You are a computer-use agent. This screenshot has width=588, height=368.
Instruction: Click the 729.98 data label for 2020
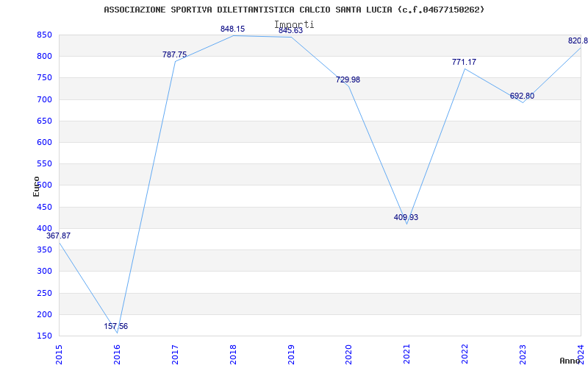[x=348, y=79]
